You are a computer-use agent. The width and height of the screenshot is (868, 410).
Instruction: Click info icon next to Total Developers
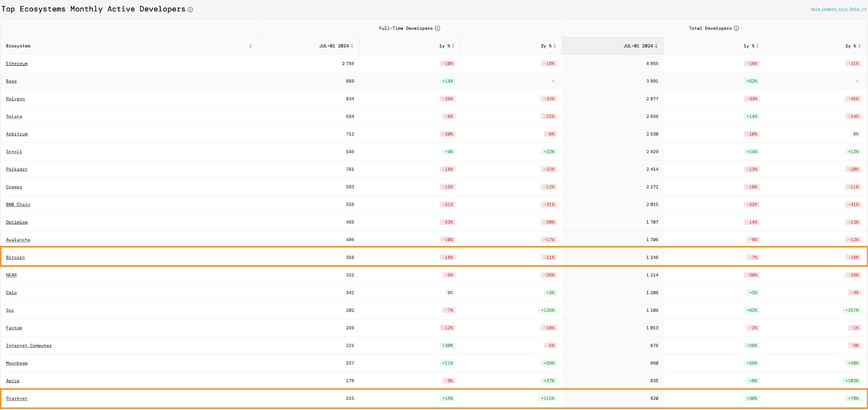tap(737, 28)
